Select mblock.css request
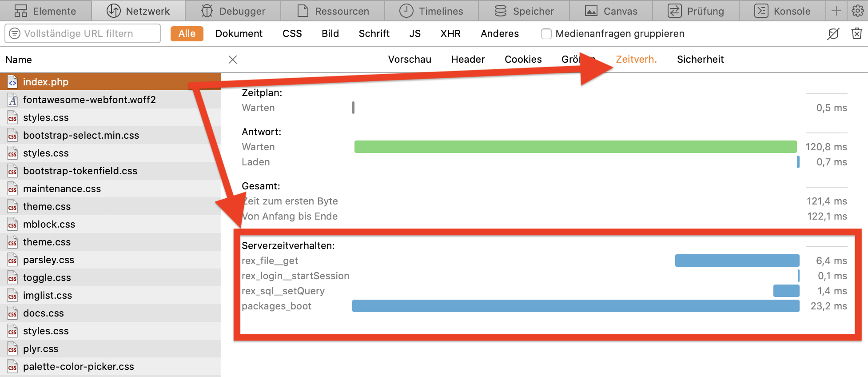This screenshot has width=868, height=377. [x=110, y=224]
